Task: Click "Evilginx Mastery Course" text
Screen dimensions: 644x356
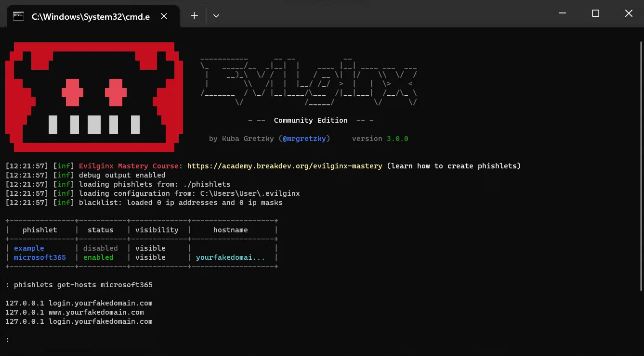Action: [x=129, y=166]
